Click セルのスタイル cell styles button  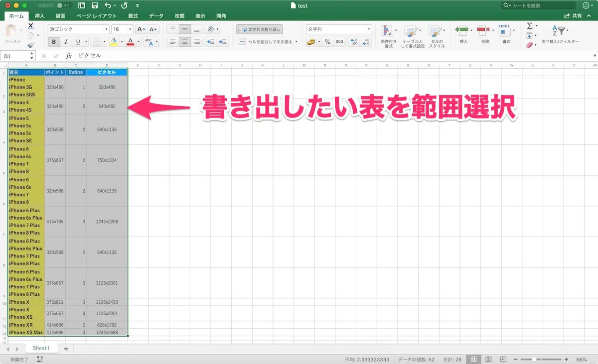tap(437, 36)
